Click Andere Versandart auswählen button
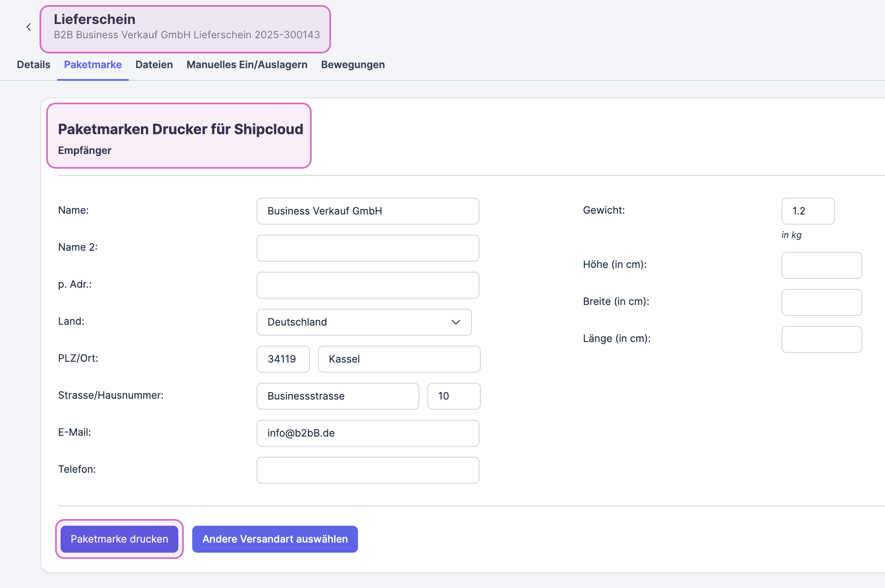This screenshot has width=885, height=588. click(275, 539)
